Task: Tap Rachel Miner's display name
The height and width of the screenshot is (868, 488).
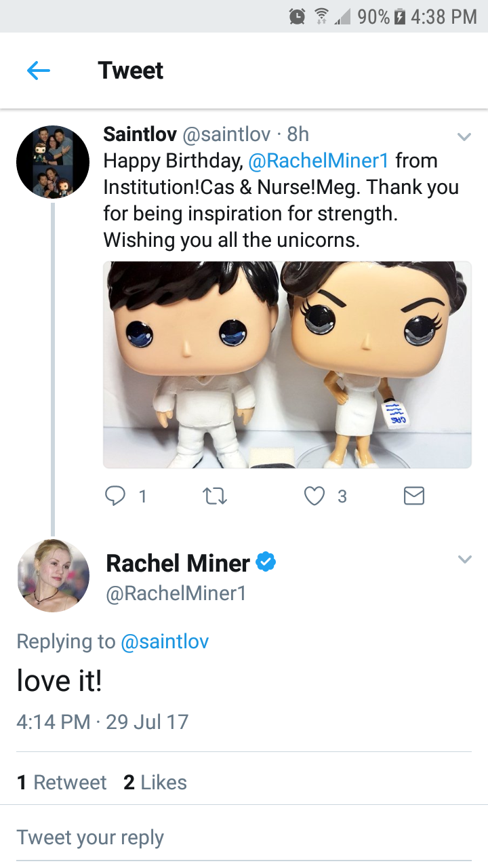Action: (x=178, y=563)
